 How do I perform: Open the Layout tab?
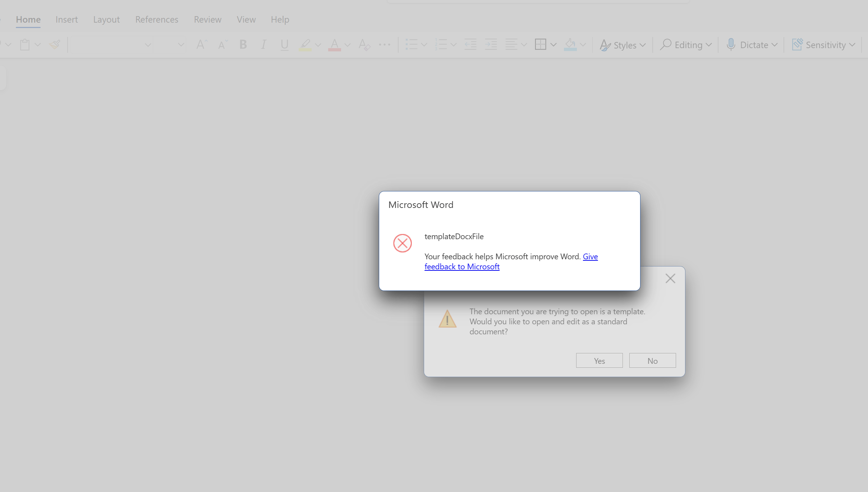click(x=106, y=19)
